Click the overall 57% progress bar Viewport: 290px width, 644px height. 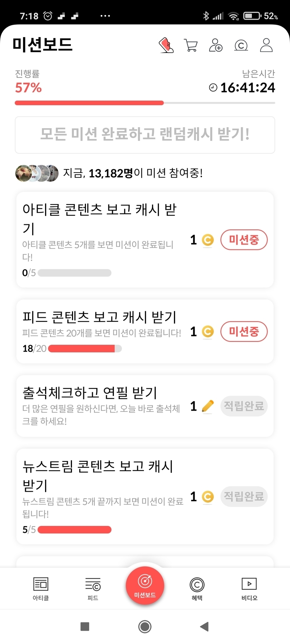tap(145, 103)
